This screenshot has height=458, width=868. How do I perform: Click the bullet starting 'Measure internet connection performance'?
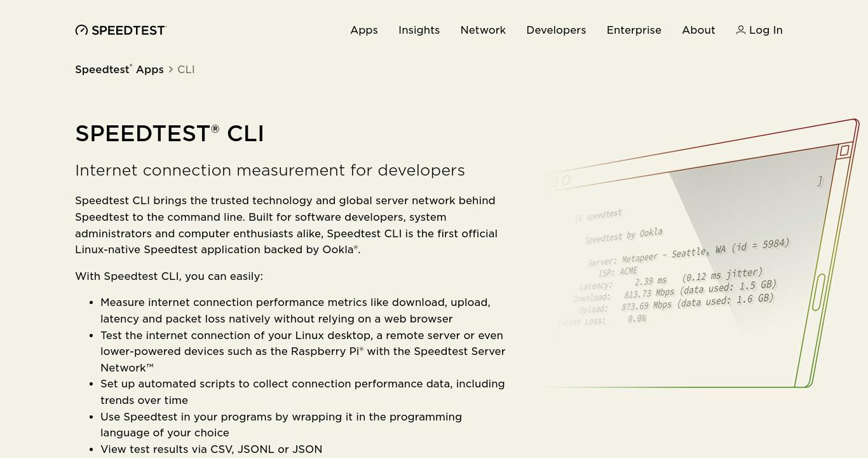coord(295,310)
